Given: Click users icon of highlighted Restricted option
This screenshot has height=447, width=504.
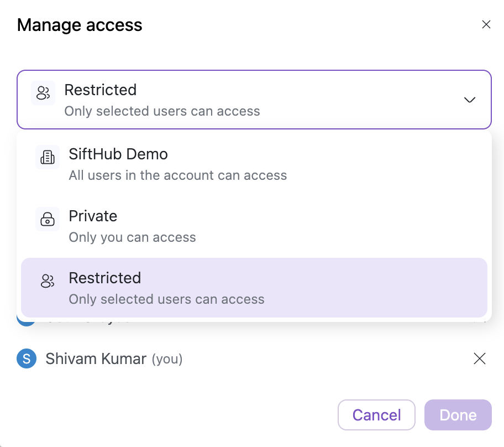Looking at the screenshot, I should [48, 282].
